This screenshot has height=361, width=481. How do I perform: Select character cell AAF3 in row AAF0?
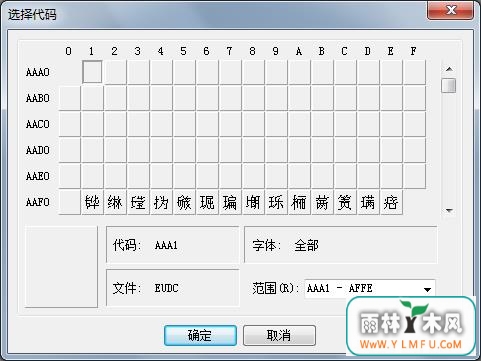(138, 202)
